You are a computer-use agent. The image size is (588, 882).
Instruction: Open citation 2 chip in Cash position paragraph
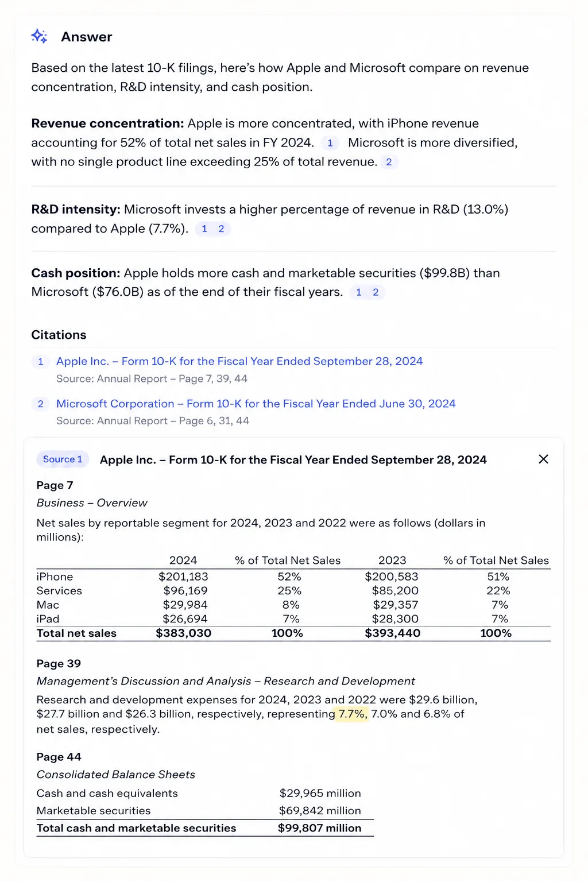(376, 292)
